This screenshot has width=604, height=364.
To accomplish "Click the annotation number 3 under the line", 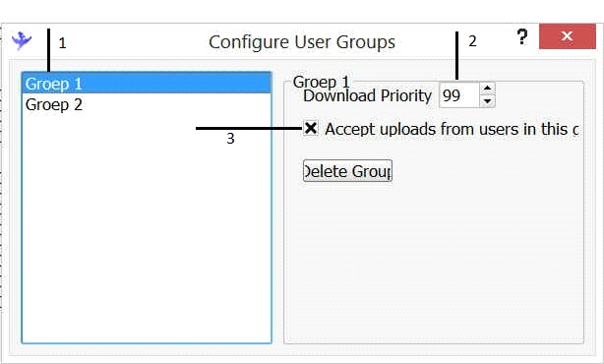I will tap(230, 139).
